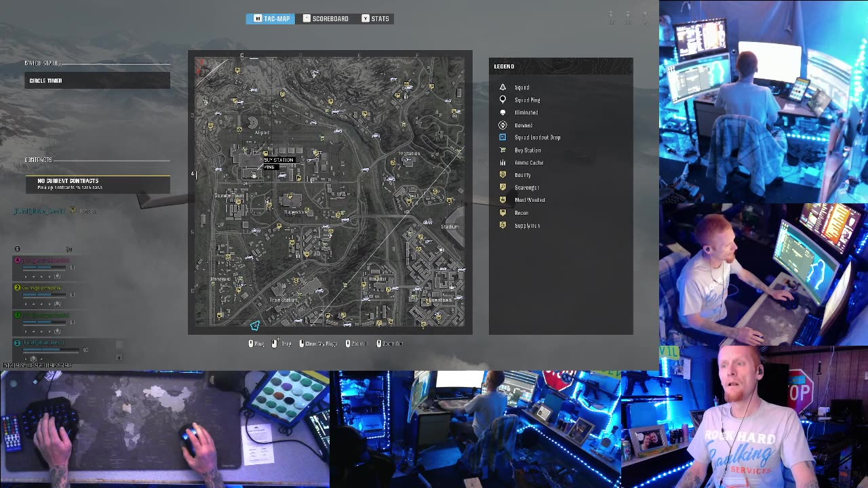The image size is (868, 488).
Task: Click the Squad Loadout Drop legend label
Action: 537,138
